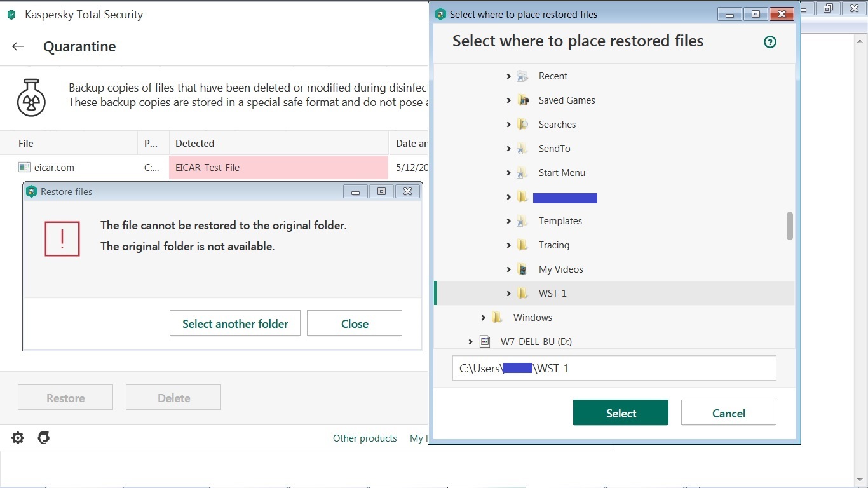Sort by the File column header

coord(69,143)
